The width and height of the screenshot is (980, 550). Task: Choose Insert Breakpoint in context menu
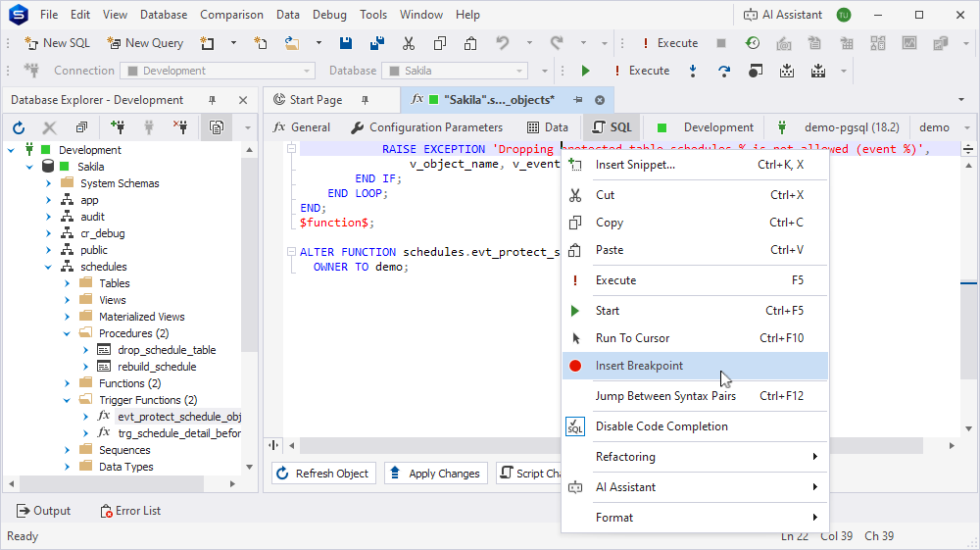point(695,366)
